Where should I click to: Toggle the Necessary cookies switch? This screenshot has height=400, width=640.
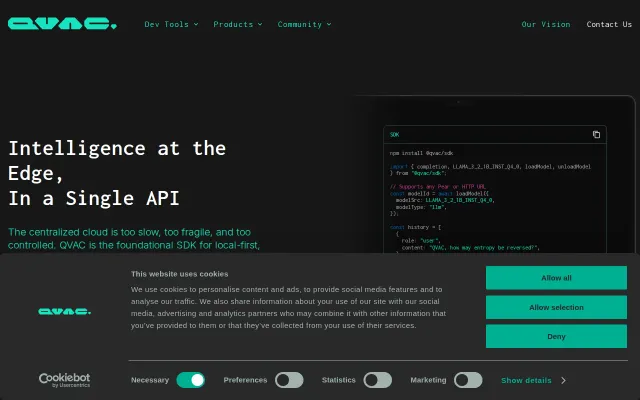(191, 380)
